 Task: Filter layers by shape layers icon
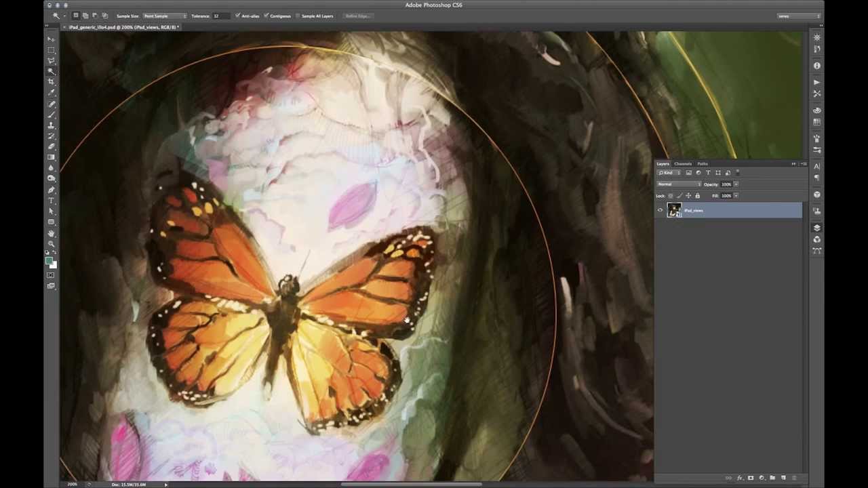[718, 173]
